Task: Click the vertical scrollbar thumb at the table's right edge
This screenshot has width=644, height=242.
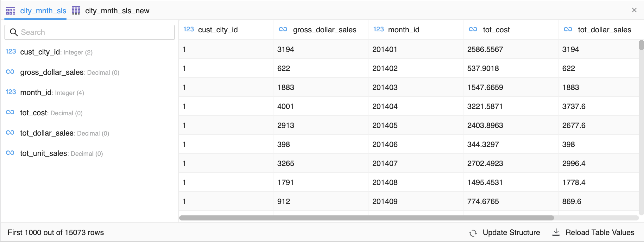Action: coord(641,45)
